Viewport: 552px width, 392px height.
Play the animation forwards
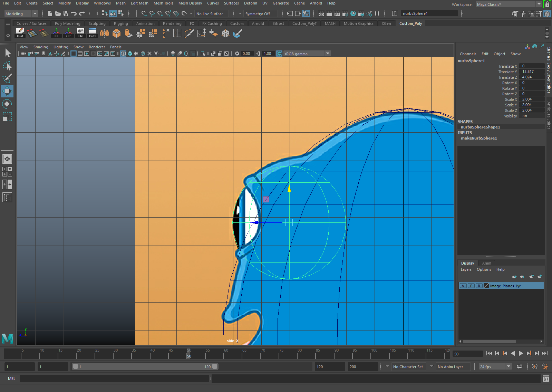[x=521, y=353]
